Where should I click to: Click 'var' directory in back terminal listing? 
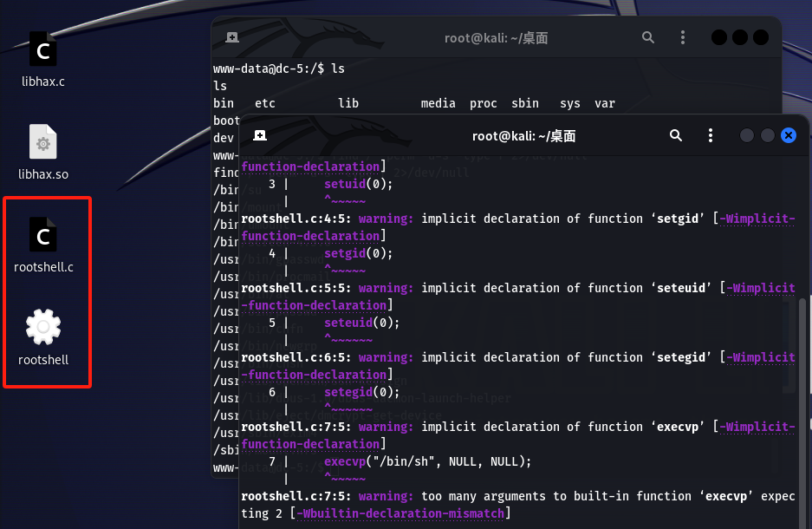coord(605,103)
